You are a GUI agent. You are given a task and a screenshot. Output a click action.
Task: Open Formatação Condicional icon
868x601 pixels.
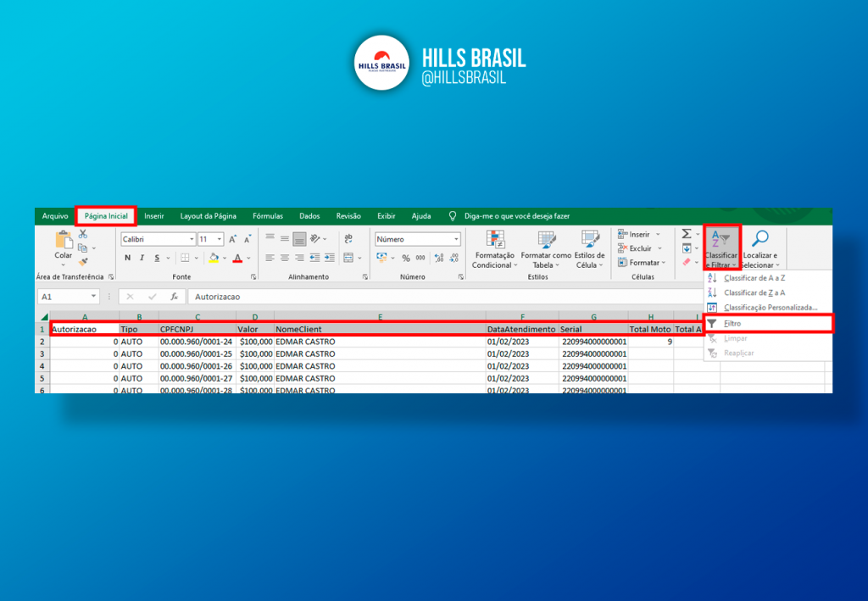(494, 240)
